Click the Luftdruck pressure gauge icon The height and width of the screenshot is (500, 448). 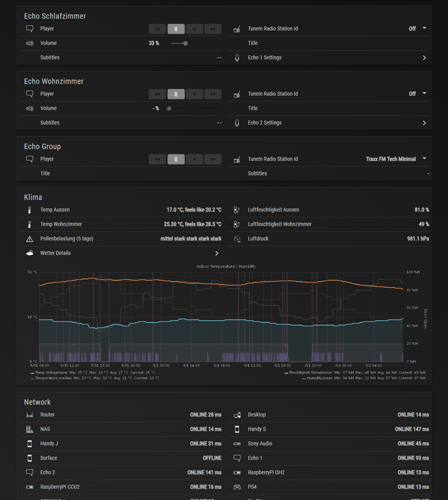coord(237,239)
